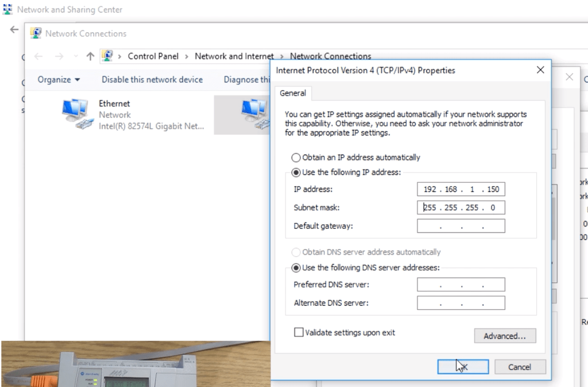
Task: Select the Ethernet adapter icon
Action: (77, 113)
